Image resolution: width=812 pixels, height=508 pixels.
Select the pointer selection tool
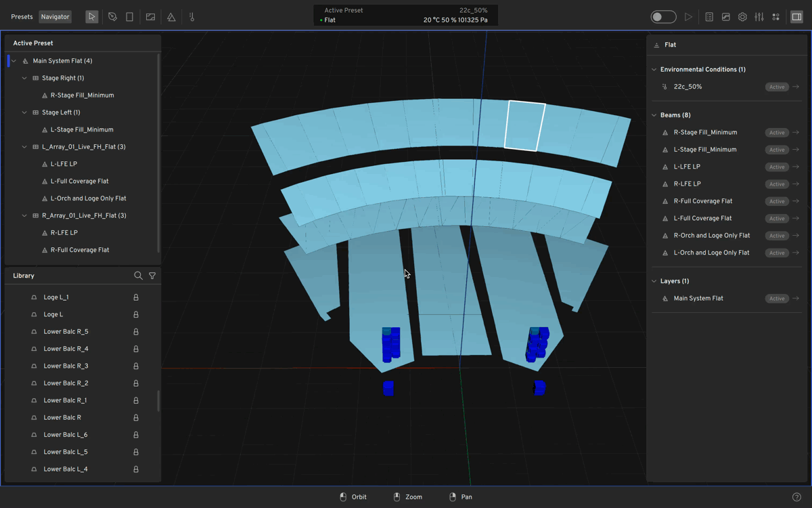92,17
